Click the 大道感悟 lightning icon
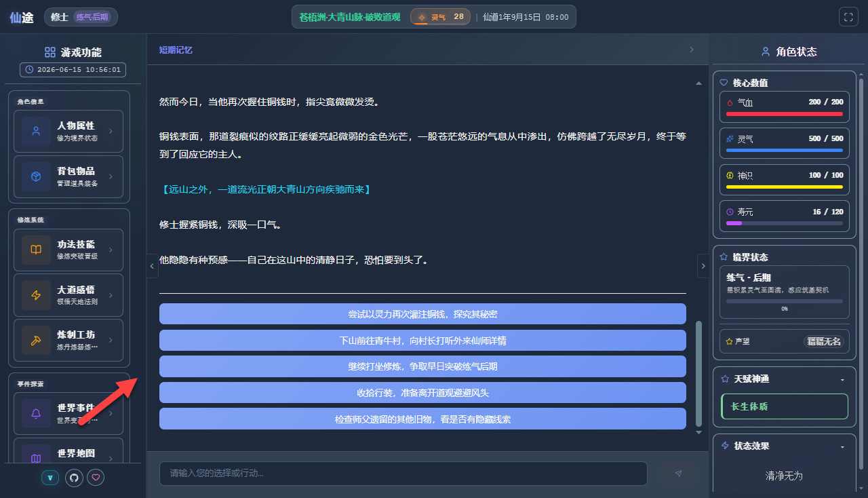 click(36, 295)
